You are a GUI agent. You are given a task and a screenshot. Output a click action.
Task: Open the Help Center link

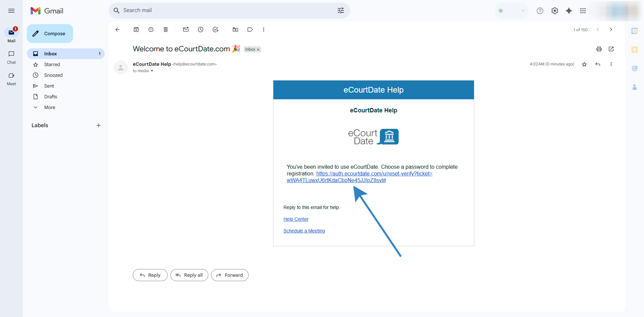pyautogui.click(x=296, y=219)
